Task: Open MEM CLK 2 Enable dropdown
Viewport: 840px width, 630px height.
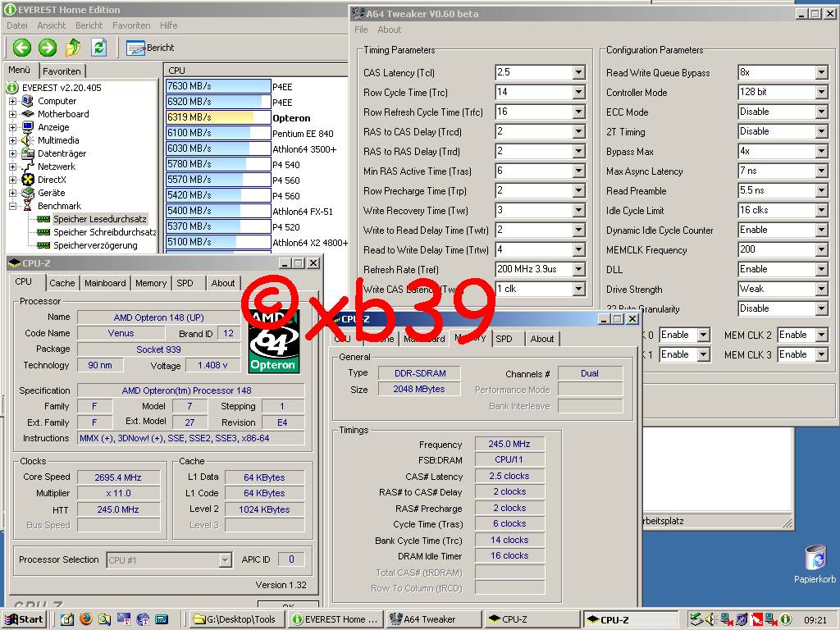Action: (x=822, y=336)
